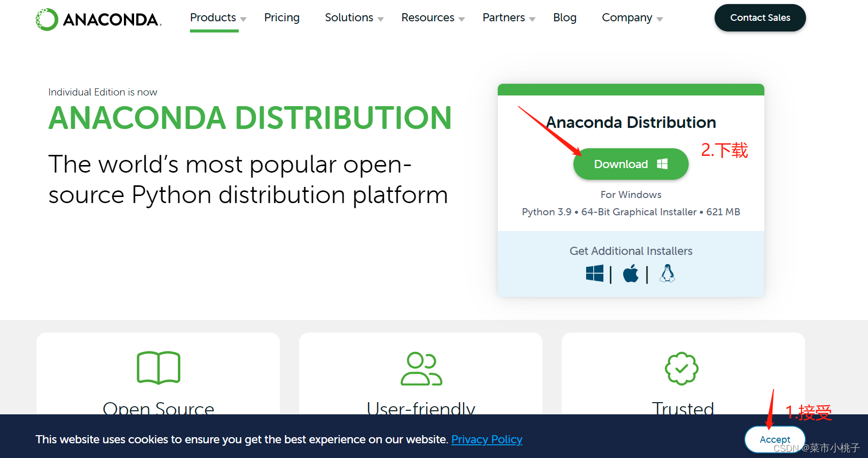This screenshot has width=868, height=458.
Task: Open the Solutions menu
Action: pos(349,17)
